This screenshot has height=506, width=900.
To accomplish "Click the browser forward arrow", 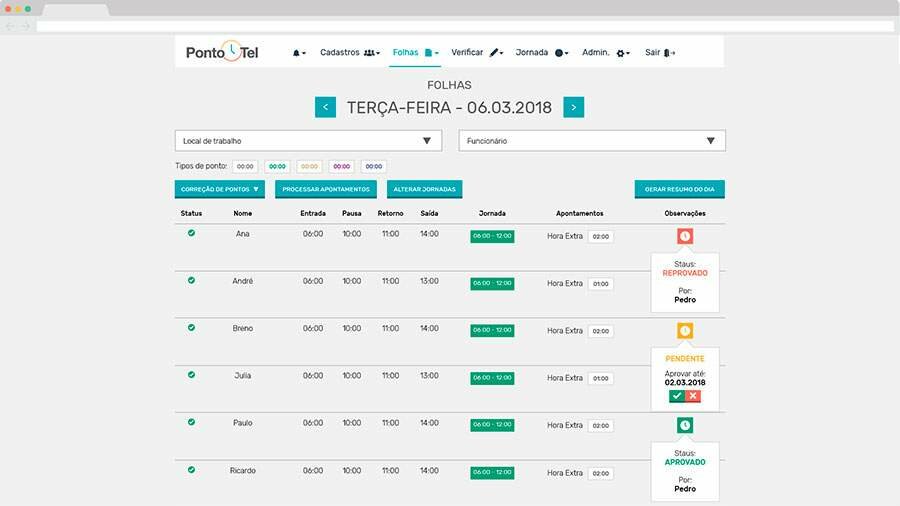I will pyautogui.click(x=25, y=26).
